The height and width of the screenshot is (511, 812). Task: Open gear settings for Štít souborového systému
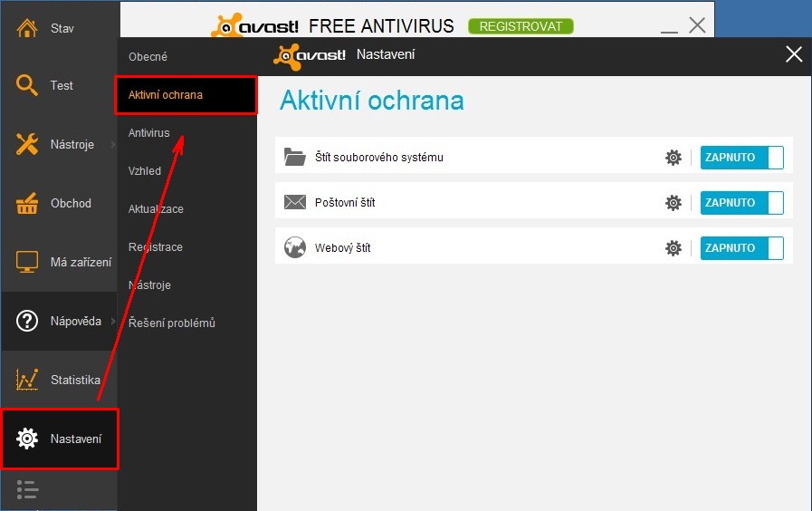tap(673, 157)
